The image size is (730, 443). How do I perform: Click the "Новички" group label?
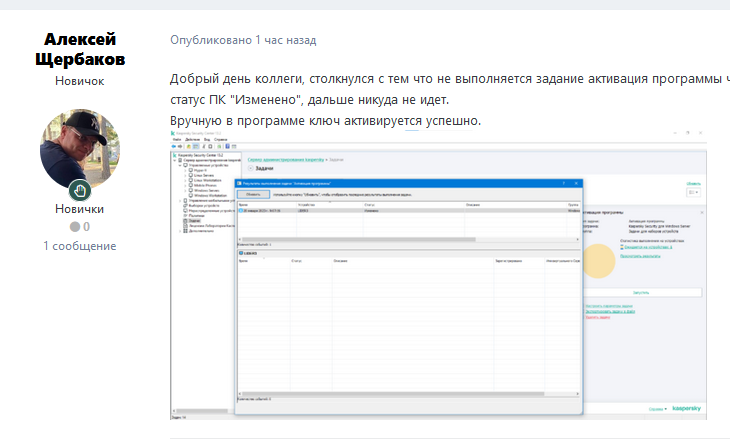(80, 209)
